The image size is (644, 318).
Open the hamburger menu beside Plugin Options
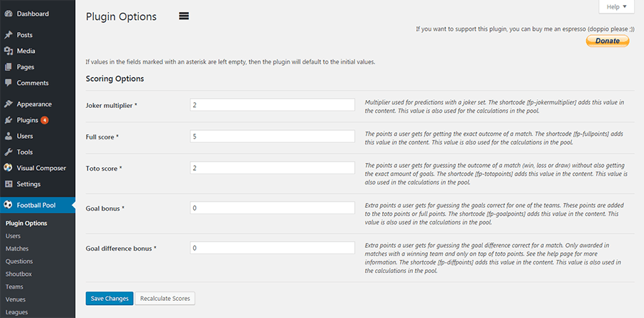click(x=184, y=16)
